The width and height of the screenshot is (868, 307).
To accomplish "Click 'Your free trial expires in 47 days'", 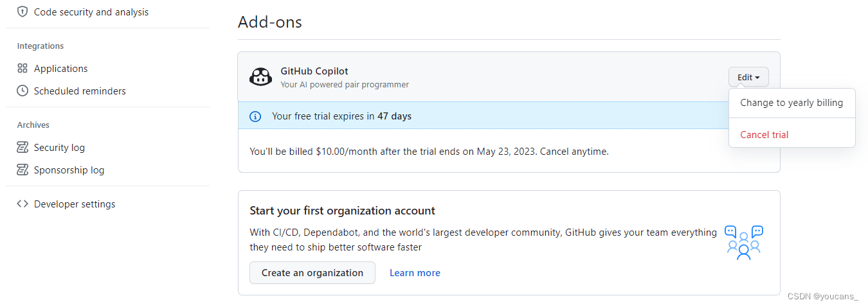I will point(341,116).
